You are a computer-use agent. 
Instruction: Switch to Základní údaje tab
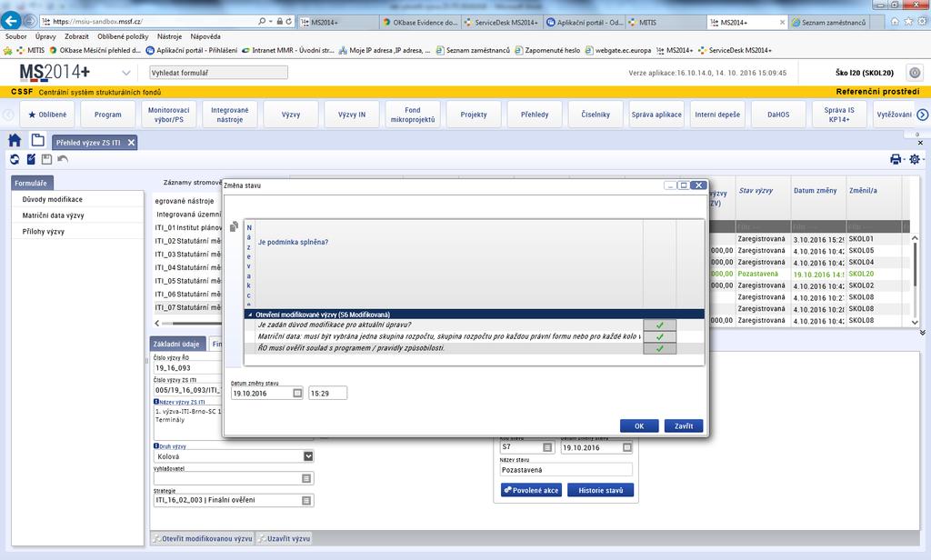click(176, 344)
